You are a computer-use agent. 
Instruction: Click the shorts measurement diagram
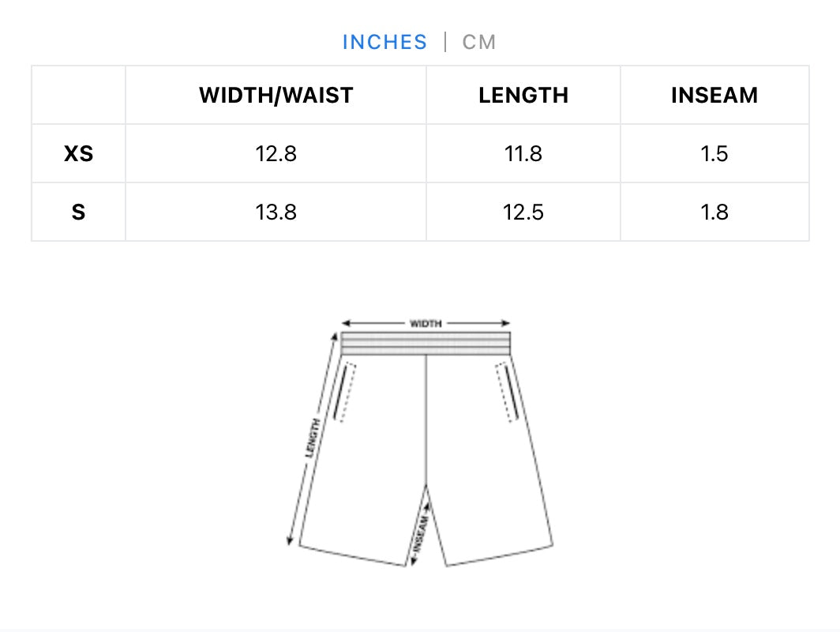426,458
